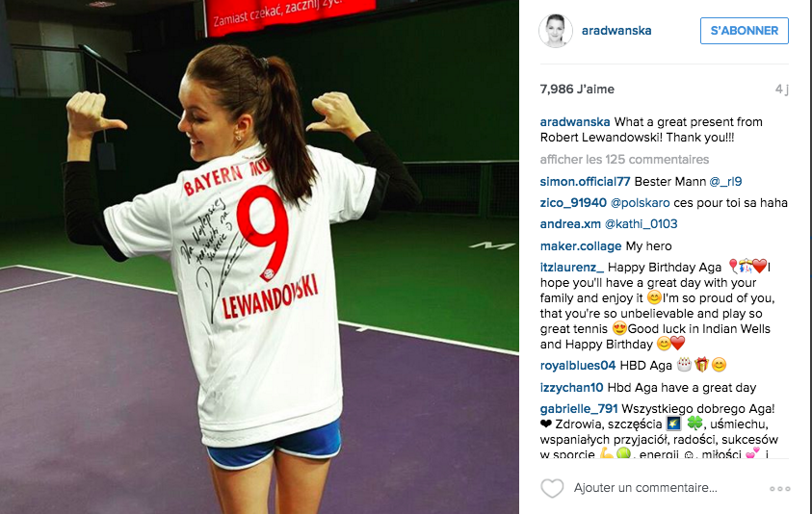Open aradwanska's profile avatar picture
Viewport: 812px width, 514px height.
coord(556,31)
